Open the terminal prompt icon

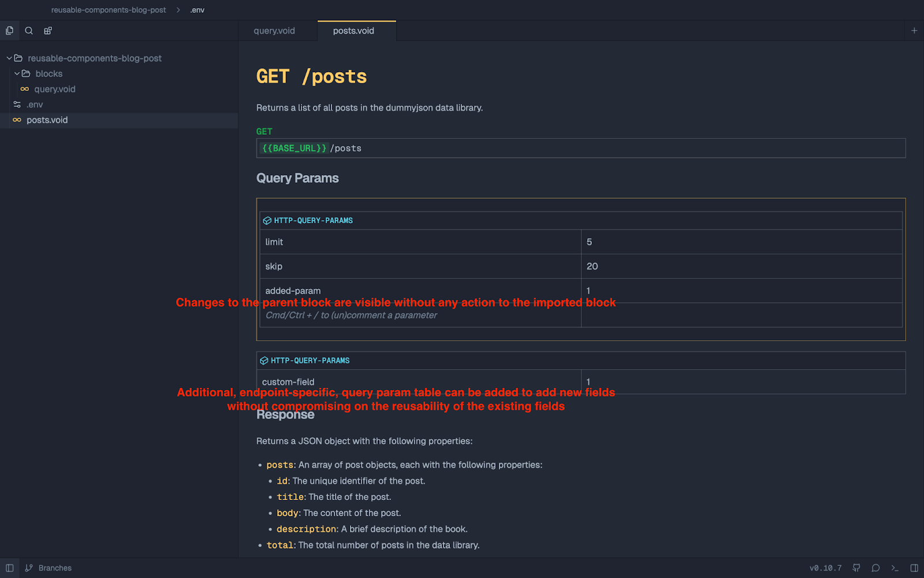[895, 568]
